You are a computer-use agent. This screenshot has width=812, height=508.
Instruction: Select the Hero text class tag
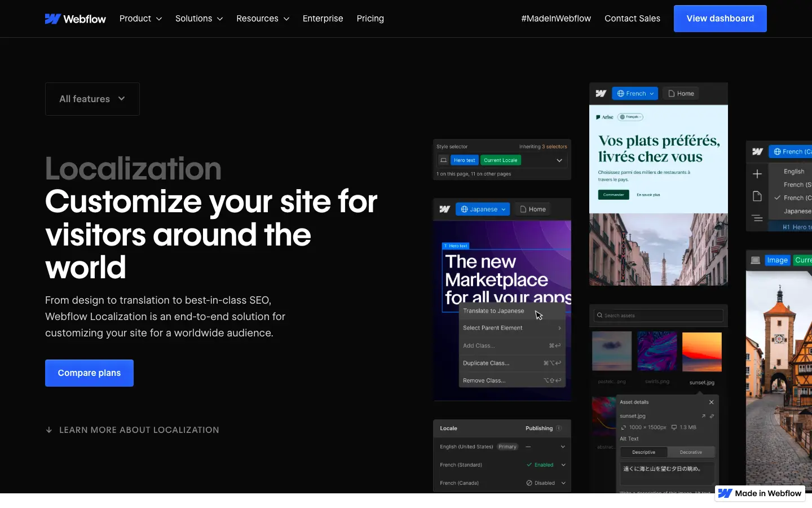click(x=465, y=160)
